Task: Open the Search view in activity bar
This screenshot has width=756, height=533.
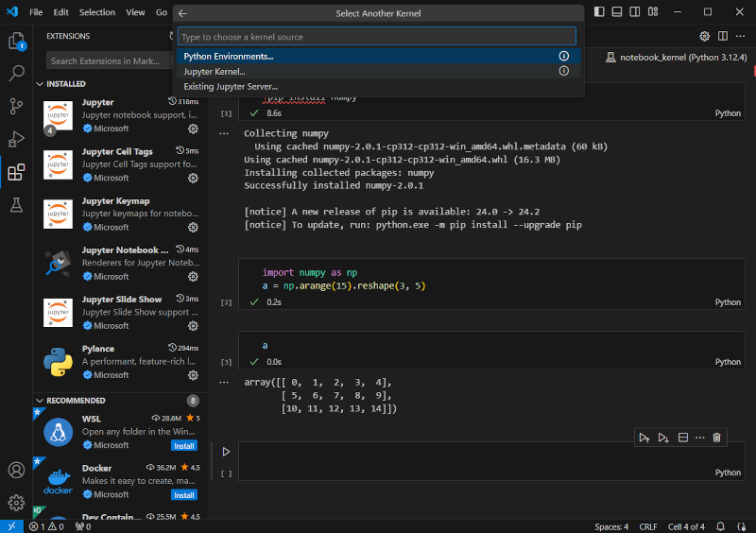Action: pyautogui.click(x=16, y=74)
